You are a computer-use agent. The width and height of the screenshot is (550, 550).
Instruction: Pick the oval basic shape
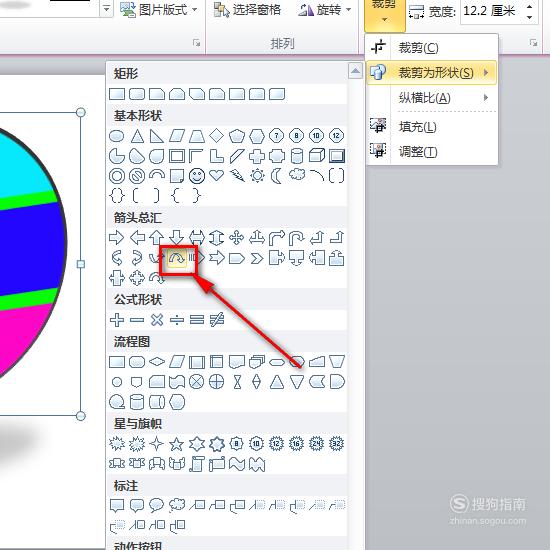[117, 136]
